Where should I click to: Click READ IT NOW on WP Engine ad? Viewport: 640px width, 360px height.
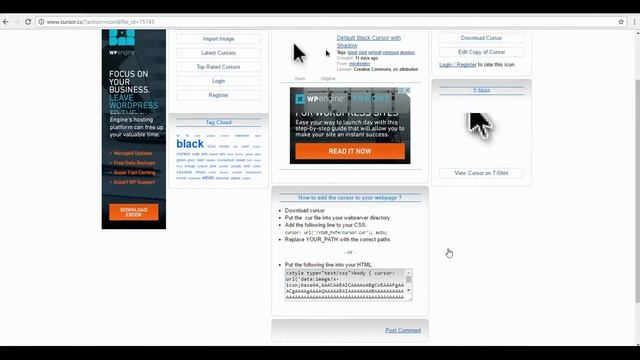[x=350, y=151]
